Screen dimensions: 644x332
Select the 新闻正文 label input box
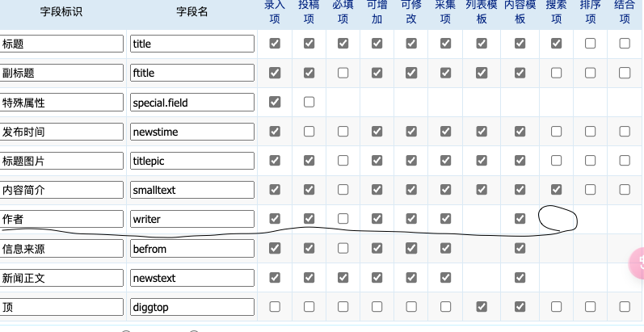click(x=61, y=278)
